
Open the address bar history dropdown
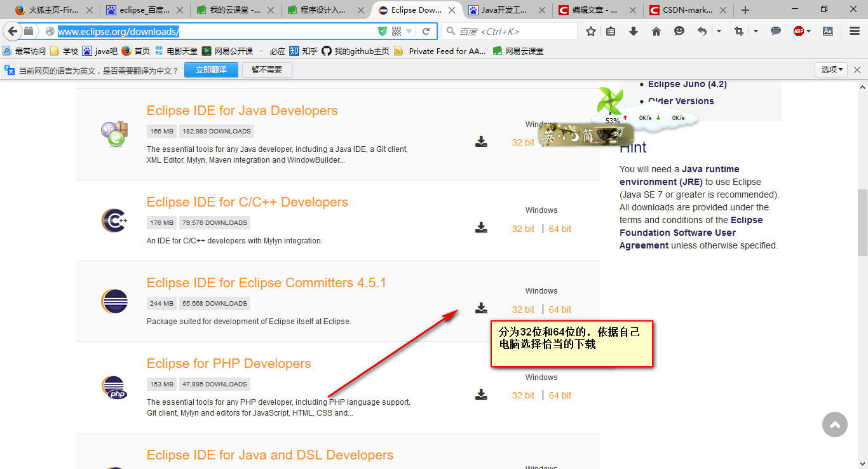(x=409, y=31)
